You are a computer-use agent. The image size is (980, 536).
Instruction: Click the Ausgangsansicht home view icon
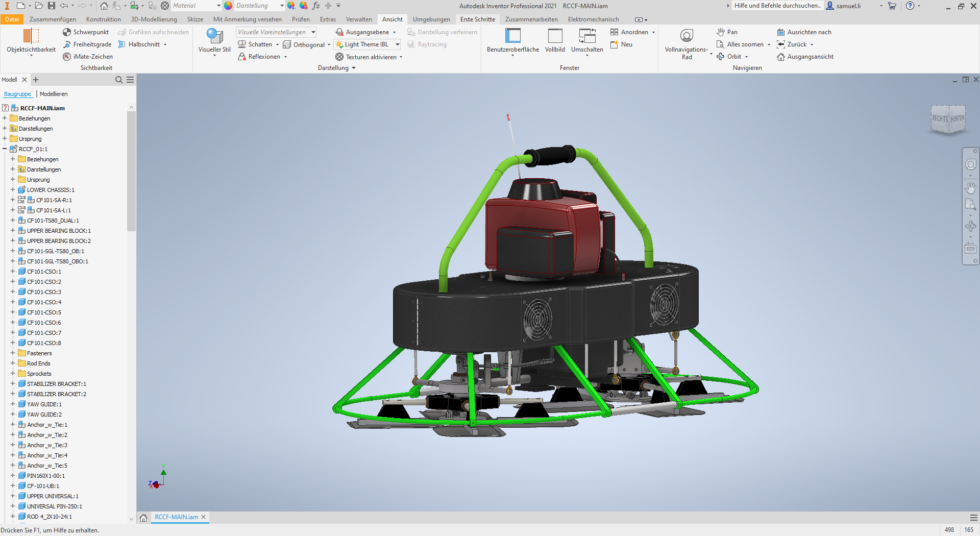781,57
